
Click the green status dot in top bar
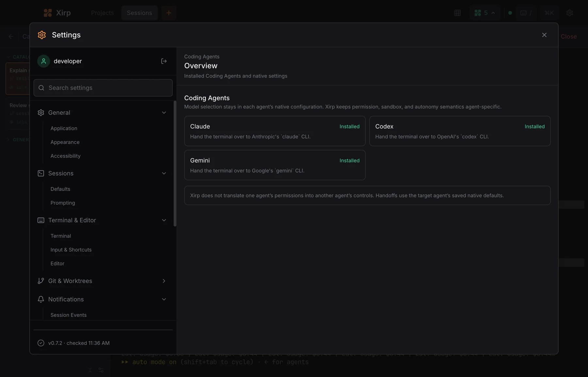point(510,13)
